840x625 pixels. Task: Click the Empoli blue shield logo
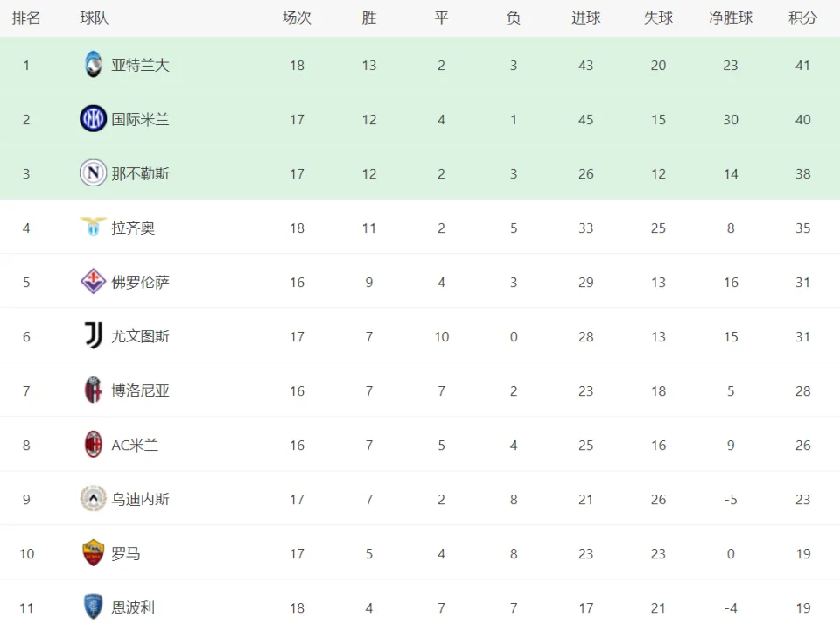tap(94, 607)
